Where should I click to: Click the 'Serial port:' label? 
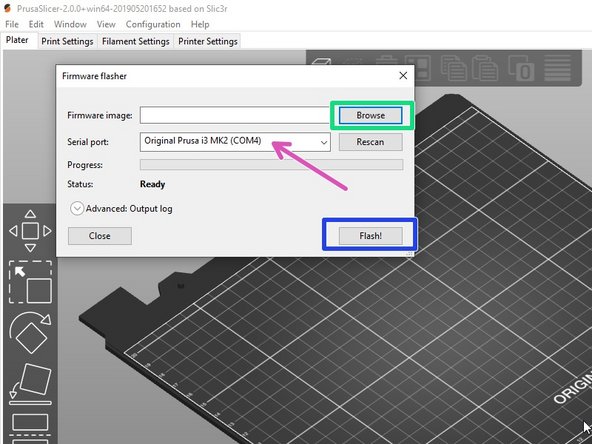tap(88, 142)
